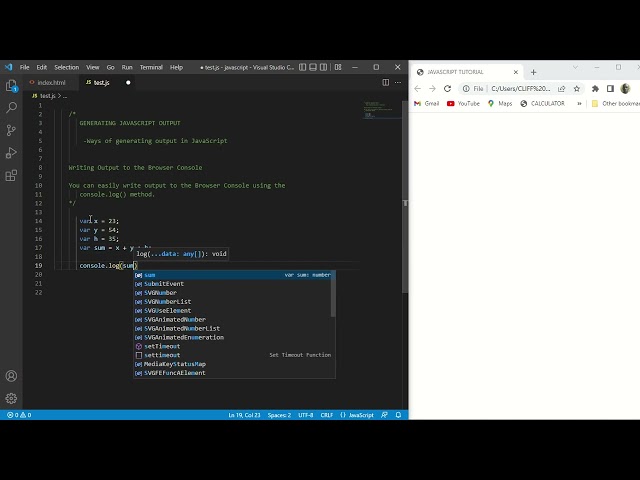Viewport: 640px width, 480px height.
Task: Open the editor More Actions ellipsis
Action: point(398,82)
